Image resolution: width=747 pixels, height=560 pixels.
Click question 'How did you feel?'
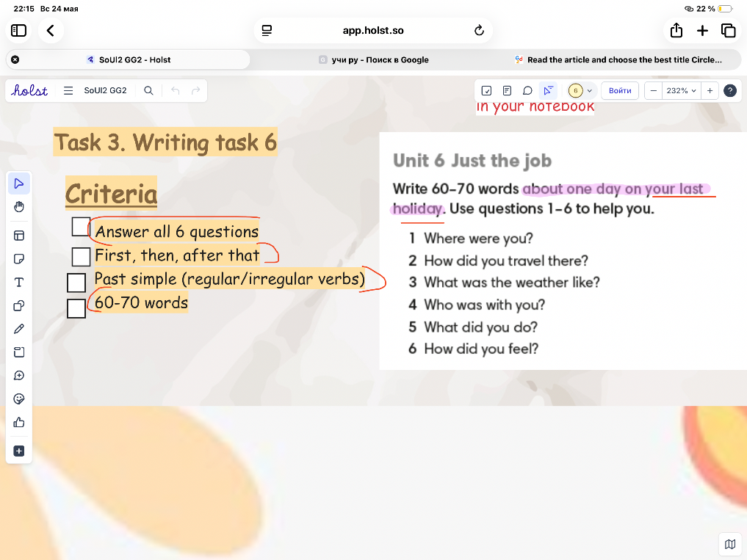pos(481,349)
